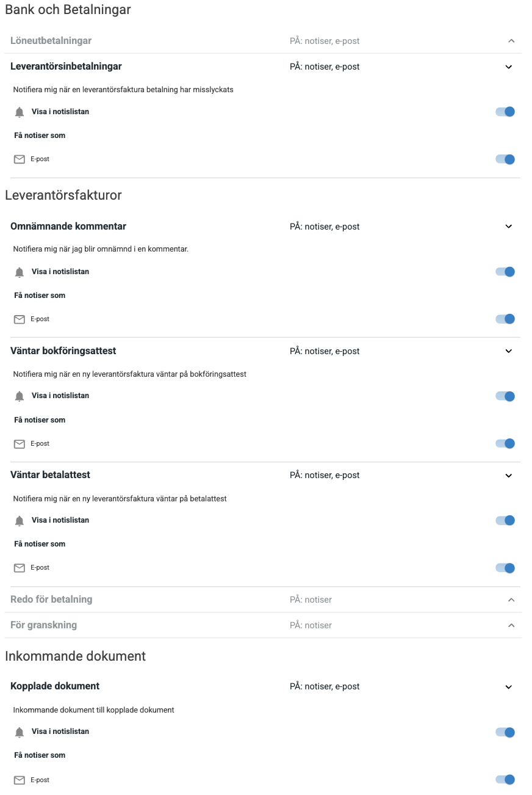Switch off notislistan for Väntar betalattest

click(x=505, y=520)
